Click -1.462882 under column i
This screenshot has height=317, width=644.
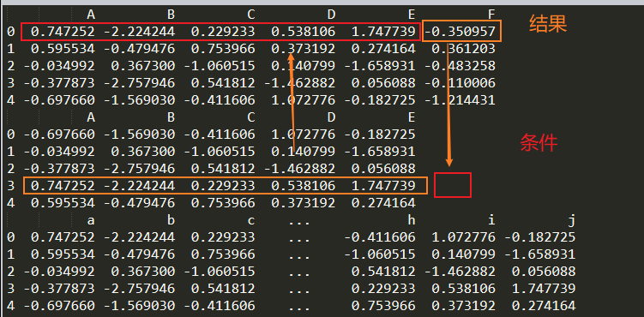460,272
